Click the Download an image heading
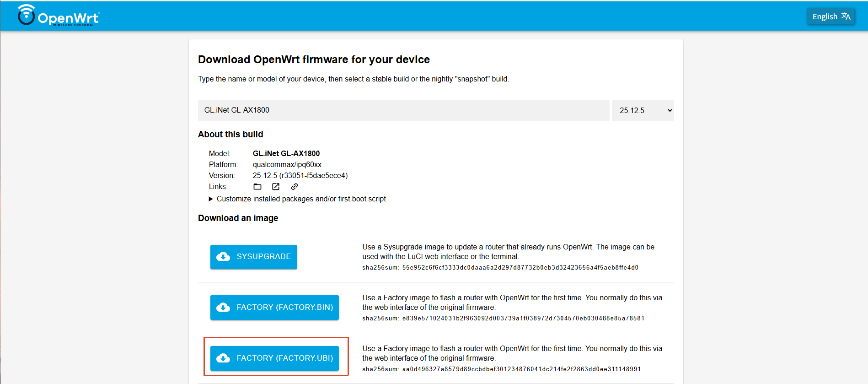The height and width of the screenshot is (384, 868). coord(238,218)
